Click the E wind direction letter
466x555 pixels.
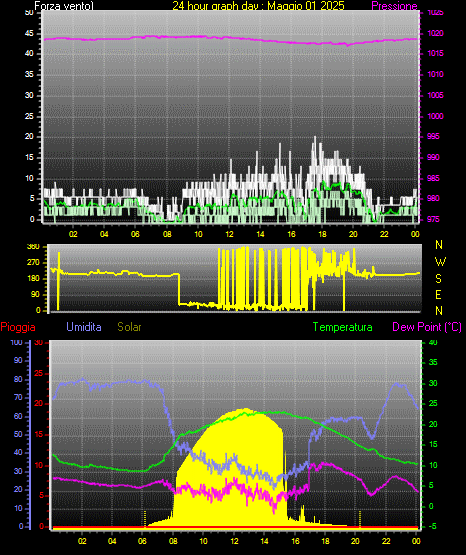[x=438, y=294]
